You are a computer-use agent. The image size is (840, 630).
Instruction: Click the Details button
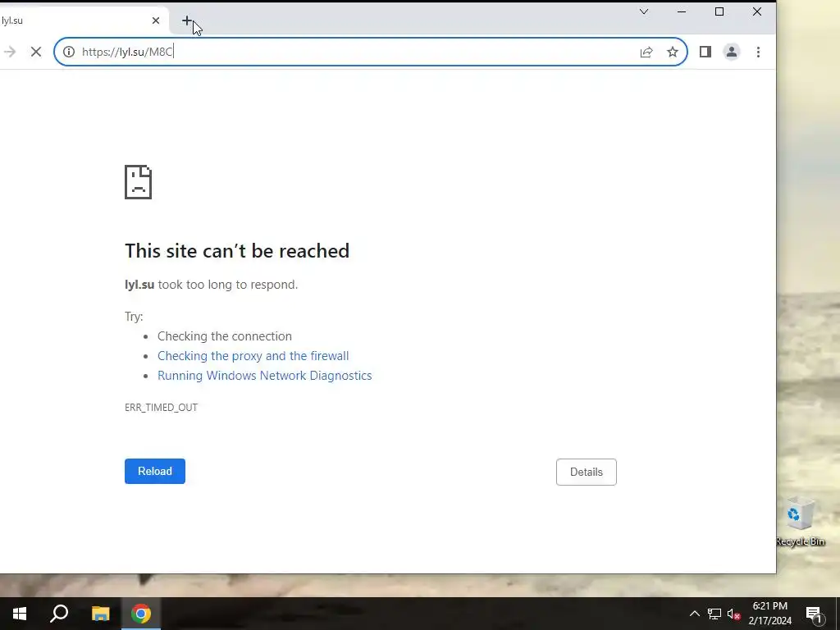pos(586,472)
